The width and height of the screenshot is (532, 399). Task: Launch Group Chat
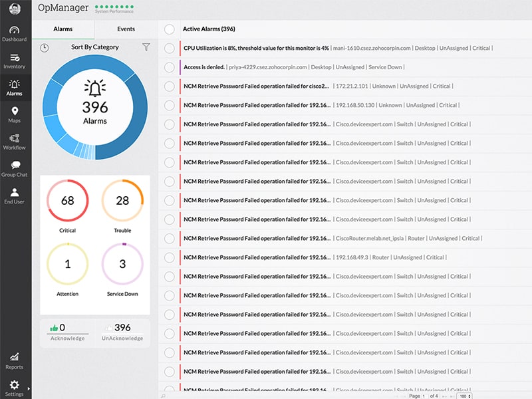(x=14, y=168)
